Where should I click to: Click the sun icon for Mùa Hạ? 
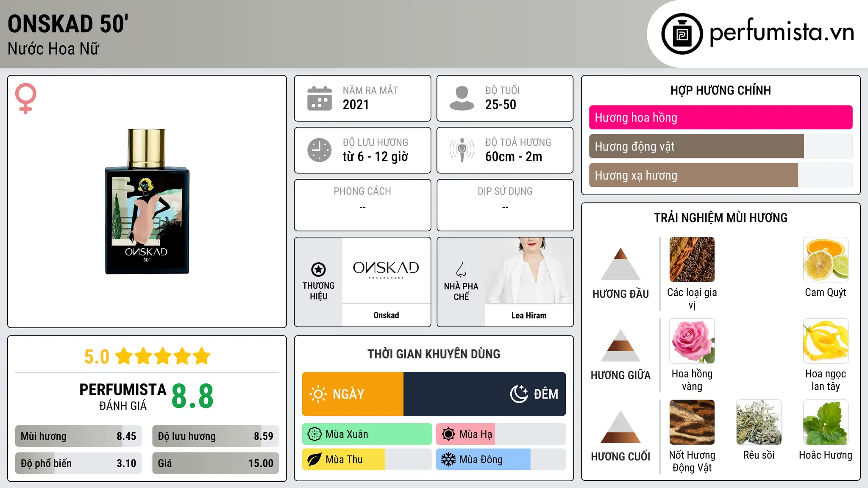448,434
